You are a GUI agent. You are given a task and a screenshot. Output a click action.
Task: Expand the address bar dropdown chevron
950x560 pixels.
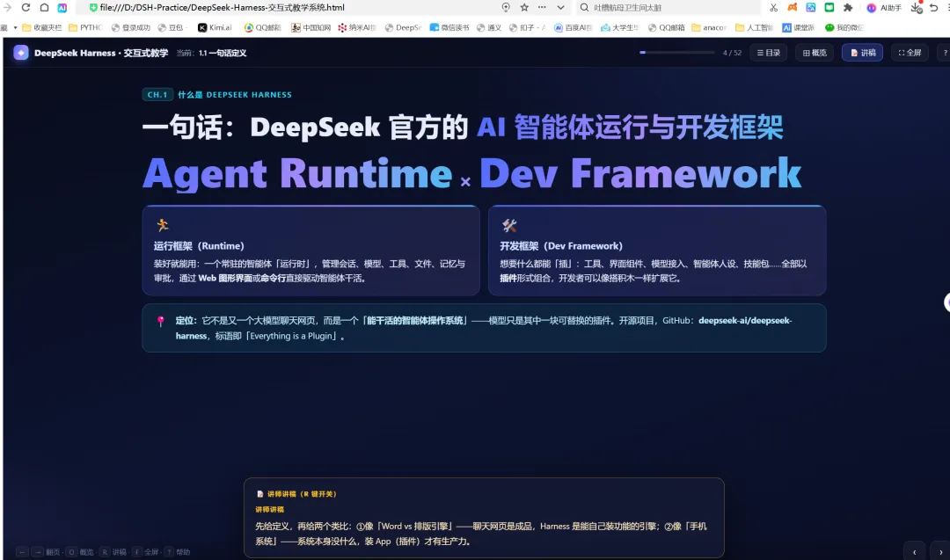click(x=560, y=7)
